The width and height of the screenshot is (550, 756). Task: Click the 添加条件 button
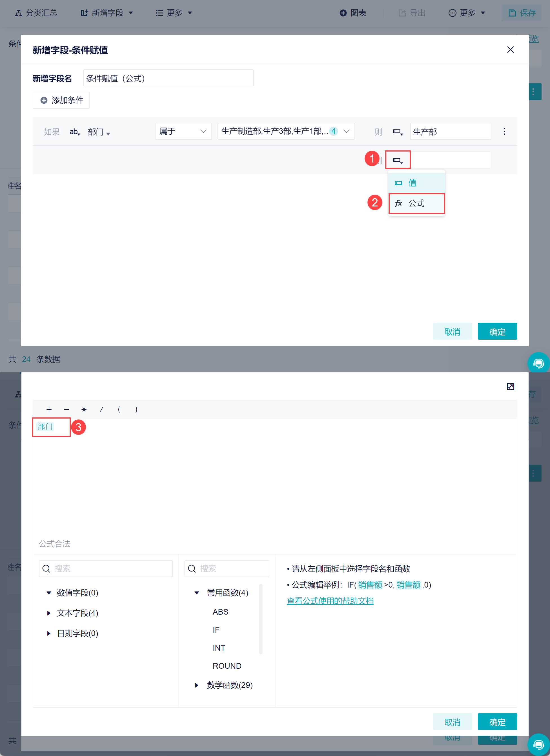61,100
